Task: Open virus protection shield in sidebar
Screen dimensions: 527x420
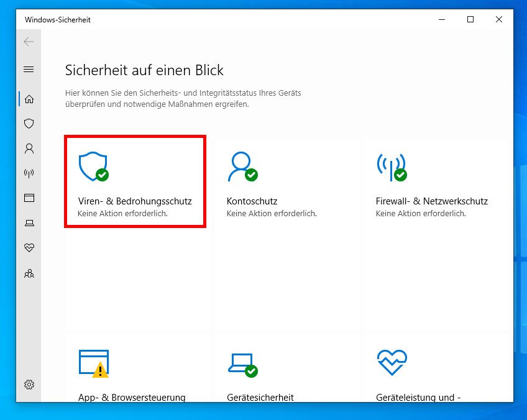Action: pos(29,124)
